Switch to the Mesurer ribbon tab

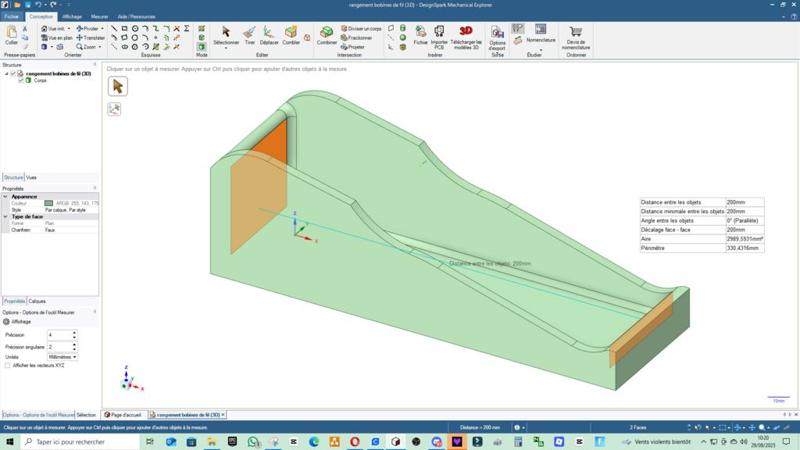99,16
